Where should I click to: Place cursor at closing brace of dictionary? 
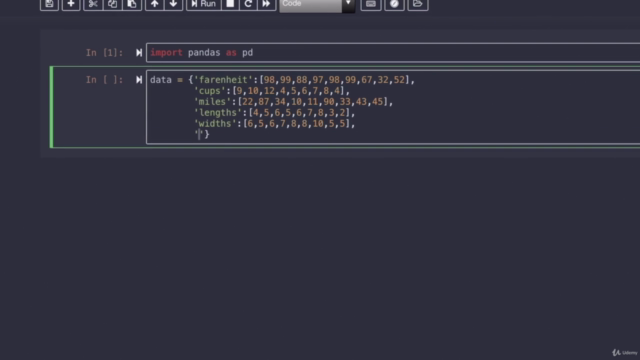(x=207, y=134)
